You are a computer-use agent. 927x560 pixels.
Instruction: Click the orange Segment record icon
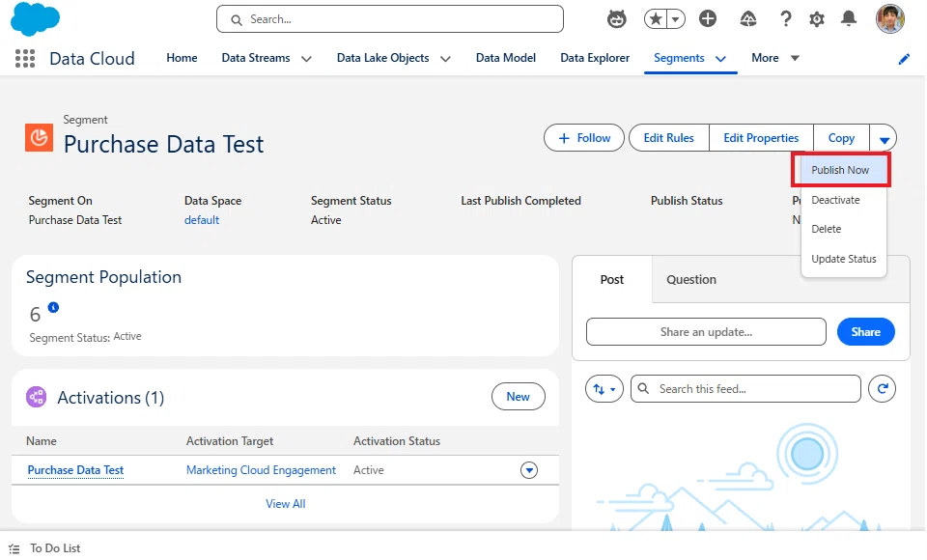(39, 138)
